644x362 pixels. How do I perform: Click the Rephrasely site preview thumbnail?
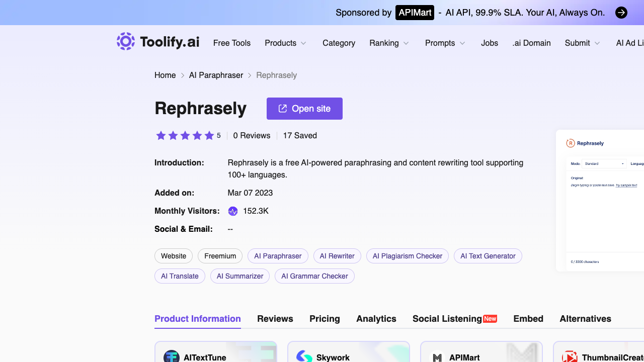(600, 201)
